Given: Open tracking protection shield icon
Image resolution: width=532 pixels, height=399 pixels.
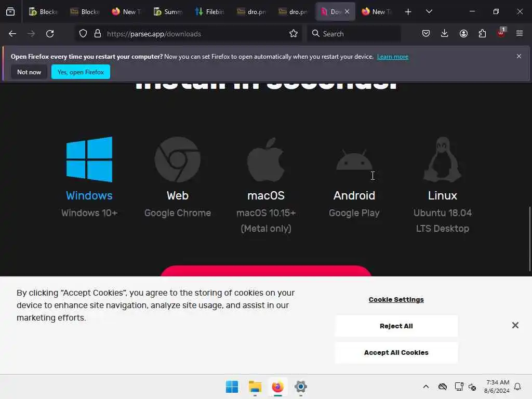Looking at the screenshot, I should coord(83,34).
